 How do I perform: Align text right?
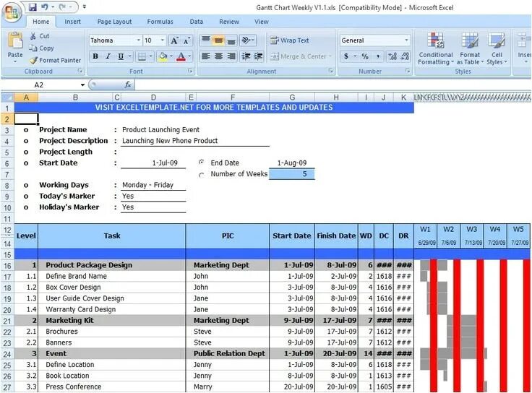pos(231,56)
